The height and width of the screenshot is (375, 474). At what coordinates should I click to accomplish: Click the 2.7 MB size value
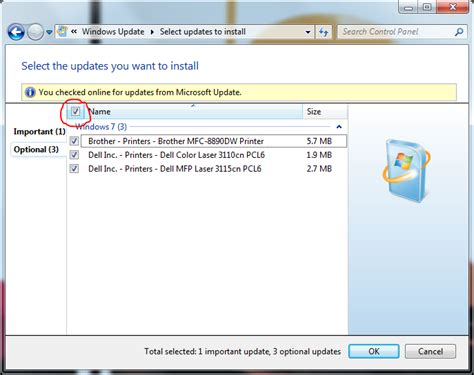[x=319, y=168]
